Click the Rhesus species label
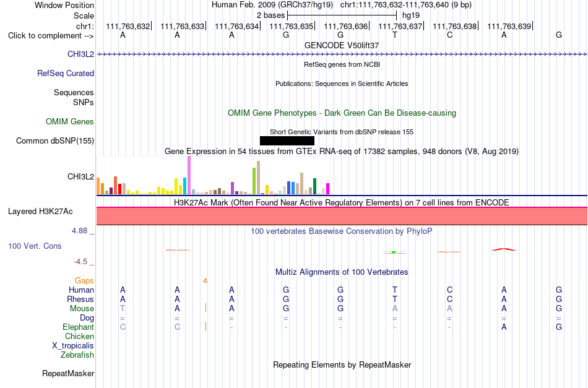This screenshot has width=588, height=388. click(80, 300)
